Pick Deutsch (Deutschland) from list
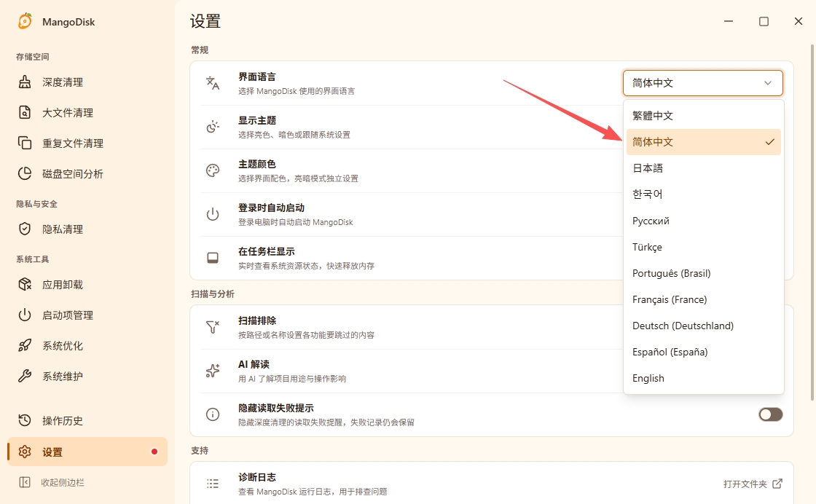Viewport: 816px width, 504px height. 703,326
